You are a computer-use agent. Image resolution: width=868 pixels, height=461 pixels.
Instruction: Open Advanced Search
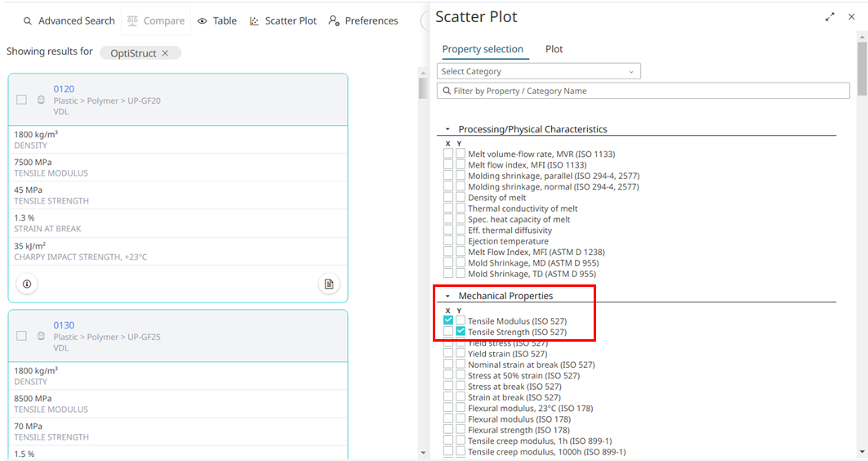(69, 20)
